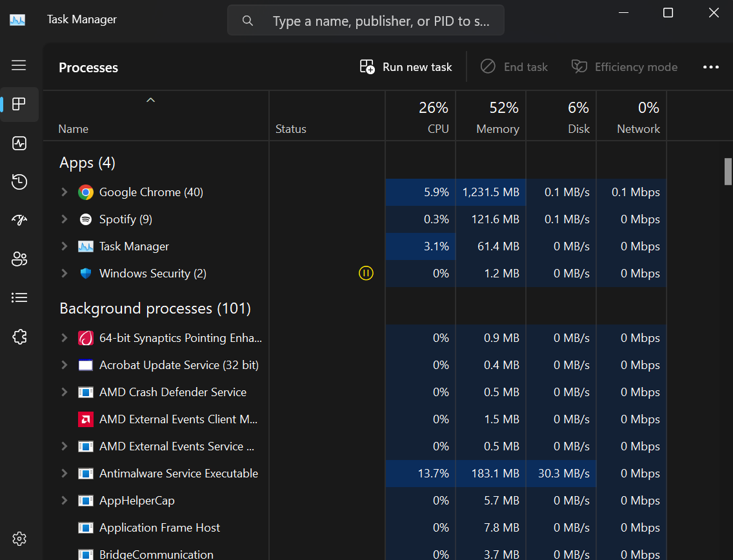Expand the Spotify process group
Image resolution: width=733 pixels, height=560 pixels.
tap(64, 219)
